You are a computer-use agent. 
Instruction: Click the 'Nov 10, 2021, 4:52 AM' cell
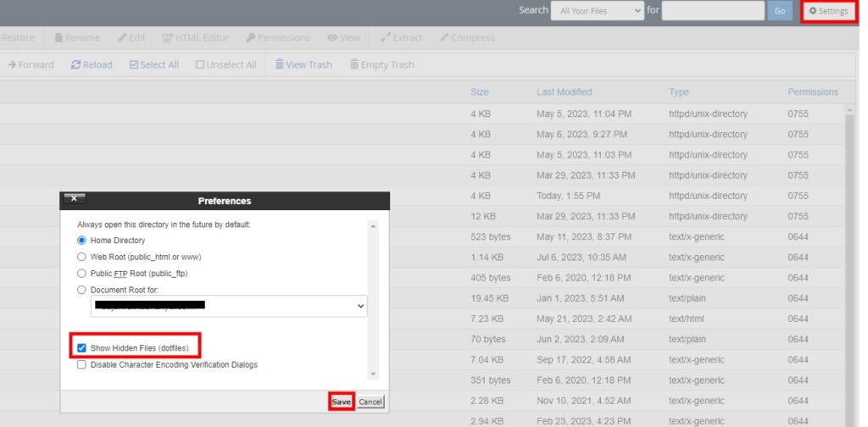(583, 401)
